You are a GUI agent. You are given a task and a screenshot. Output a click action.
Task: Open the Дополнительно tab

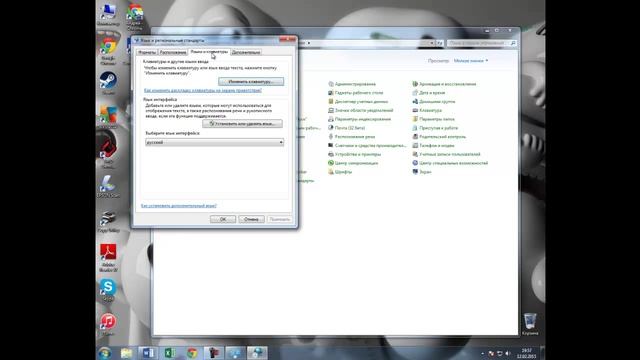point(246,52)
